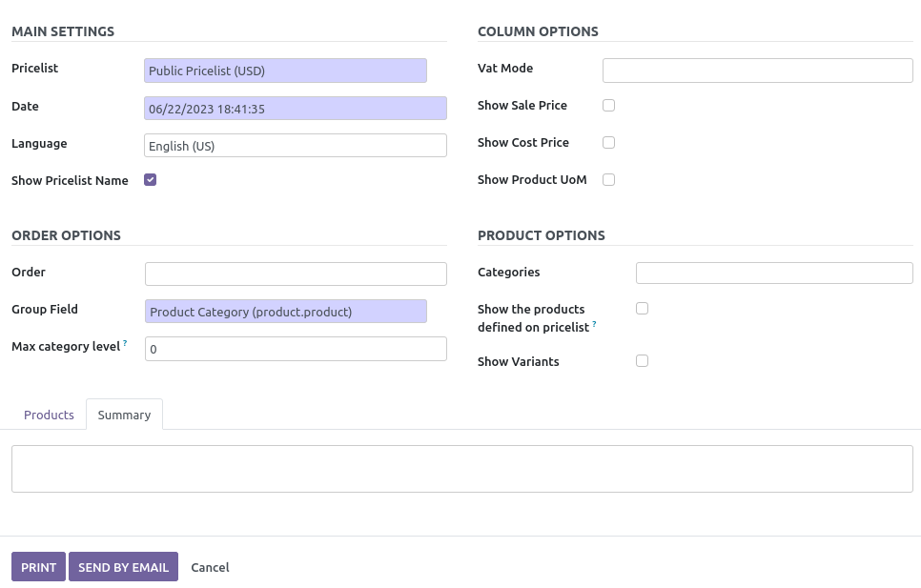Click the help icon near defined on pricelist
Viewport: 921px width, 588px height.
point(593,324)
